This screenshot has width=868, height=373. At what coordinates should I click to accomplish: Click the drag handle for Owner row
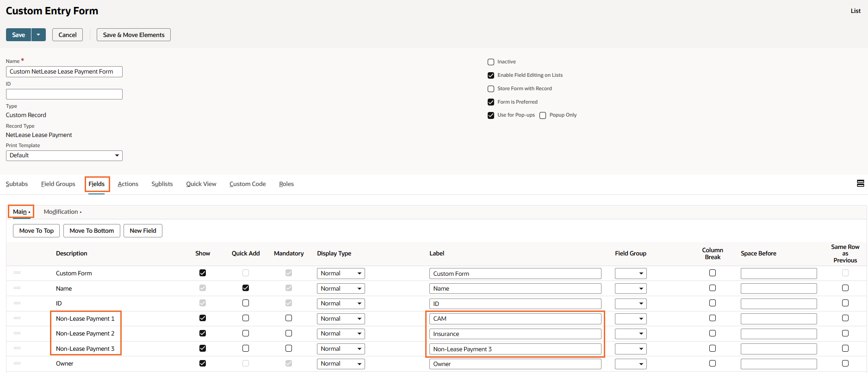pos(17,363)
